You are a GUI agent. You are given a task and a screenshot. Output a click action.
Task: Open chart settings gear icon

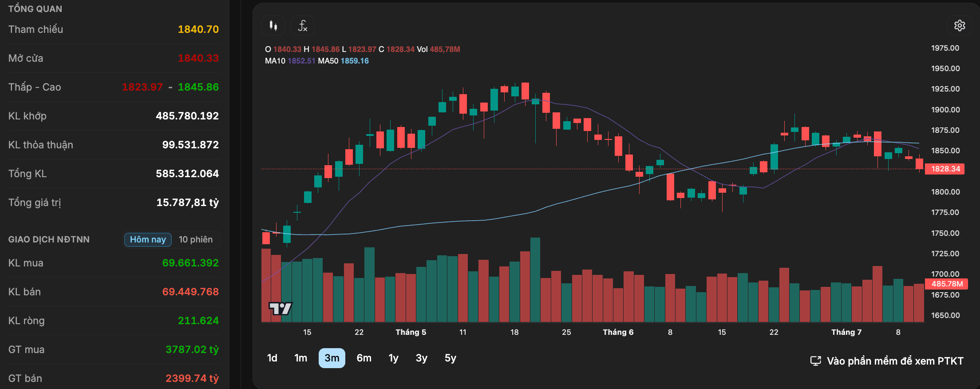coord(960,26)
